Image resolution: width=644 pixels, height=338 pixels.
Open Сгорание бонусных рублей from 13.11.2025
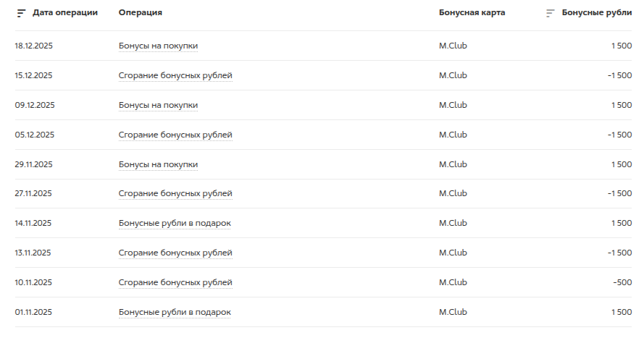(175, 253)
